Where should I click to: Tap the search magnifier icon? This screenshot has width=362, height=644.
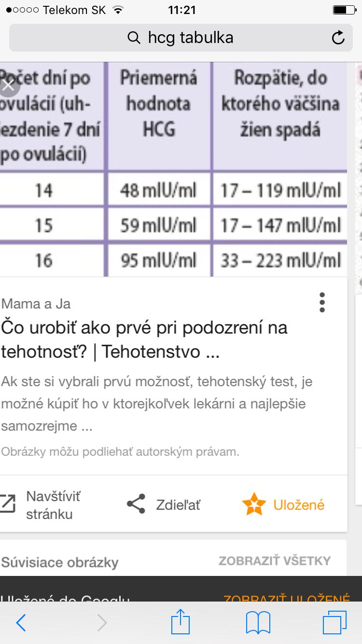(x=134, y=38)
